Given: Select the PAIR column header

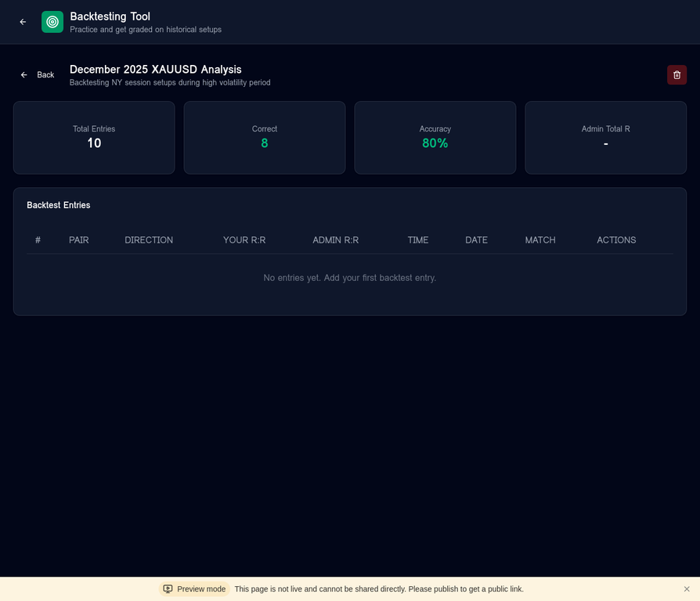Looking at the screenshot, I should pos(79,240).
